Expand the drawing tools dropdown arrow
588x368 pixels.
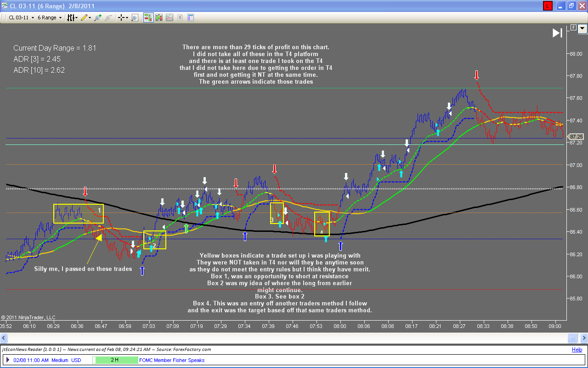coord(90,17)
